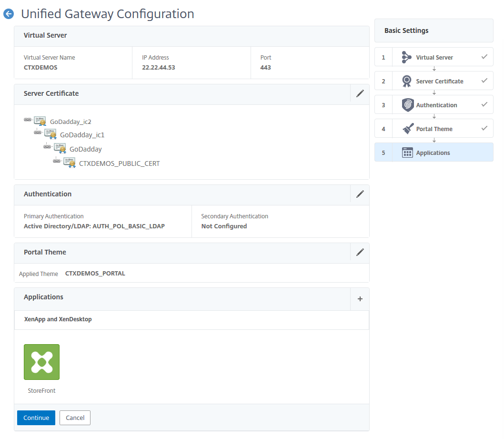The image size is (504, 439).
Task: Add an application with the plus icon
Action: coord(360,299)
